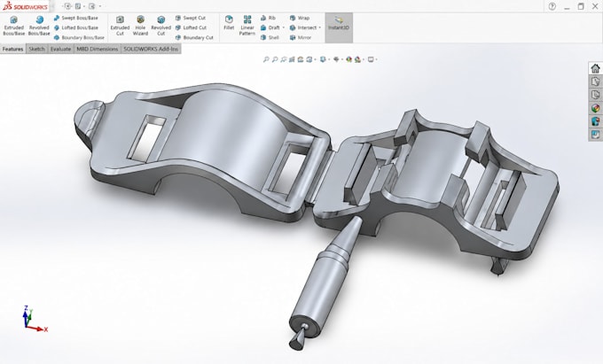Screen dimensions: 603x364
Task: Click the first quick-access icon in title bar
Action: coord(67,6)
